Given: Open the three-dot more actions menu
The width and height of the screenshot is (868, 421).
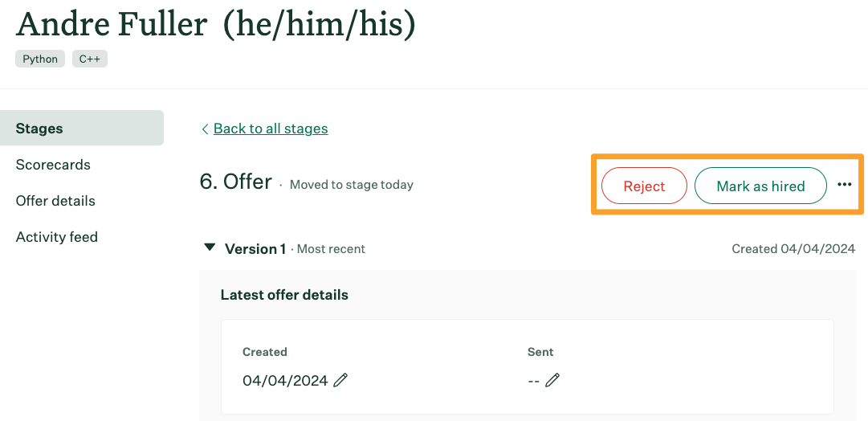Looking at the screenshot, I should [844, 185].
